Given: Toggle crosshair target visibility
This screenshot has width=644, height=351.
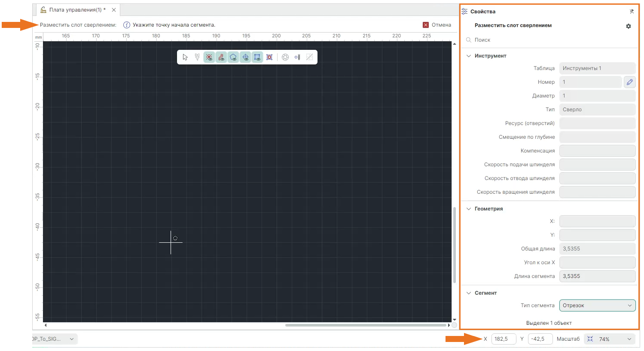Looking at the screenshot, I should 245,57.
